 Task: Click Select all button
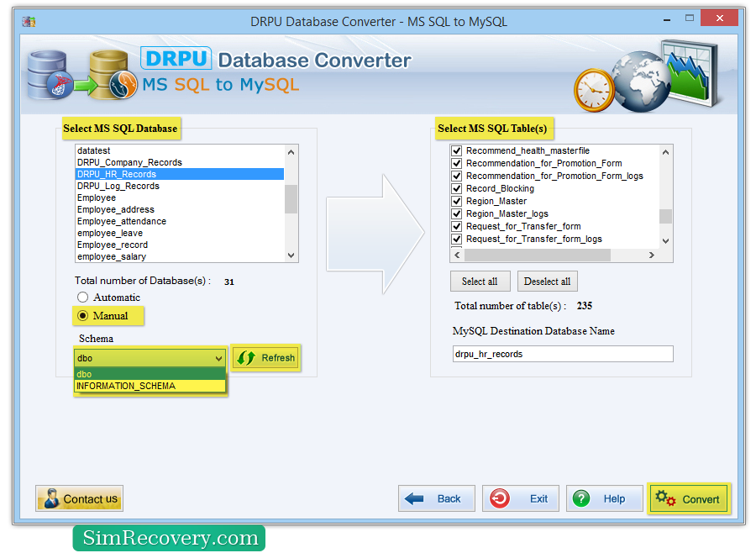coord(480,282)
